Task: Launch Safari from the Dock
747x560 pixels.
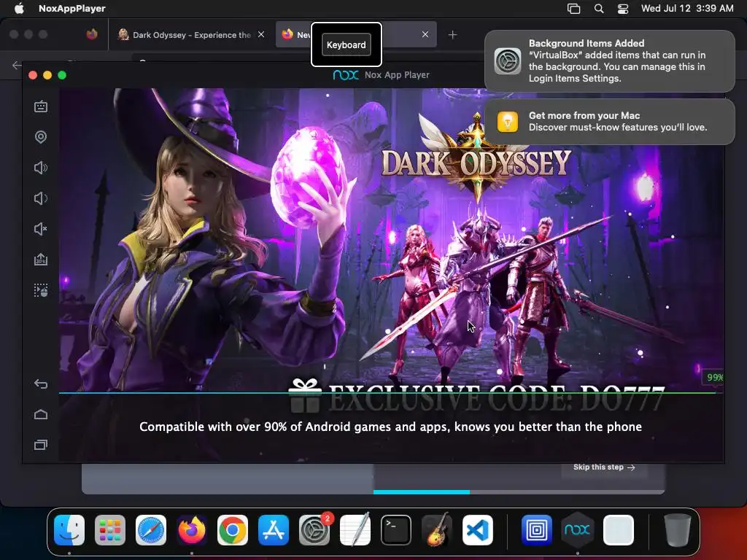Action: 151,530
